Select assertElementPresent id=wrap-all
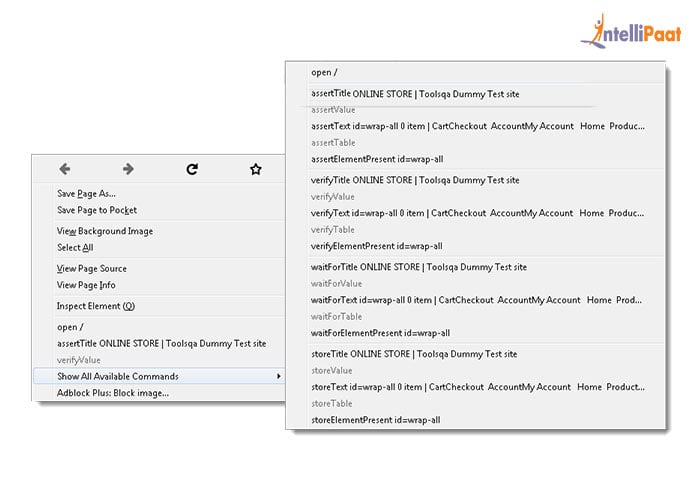 [377, 159]
